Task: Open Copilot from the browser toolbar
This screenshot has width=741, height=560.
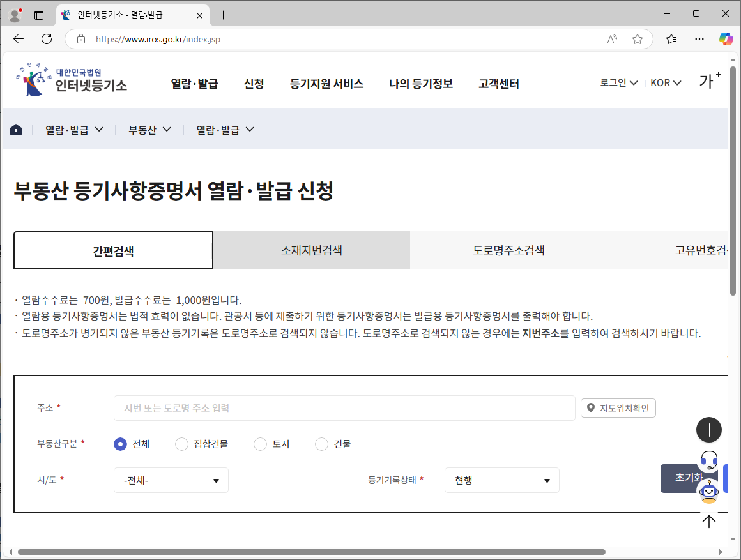Action: (726, 39)
